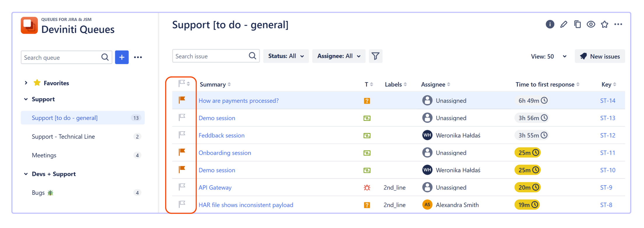Viewport: 644px width, 228px height.
Task: Open the Assignee: All dropdown
Action: pos(339,56)
